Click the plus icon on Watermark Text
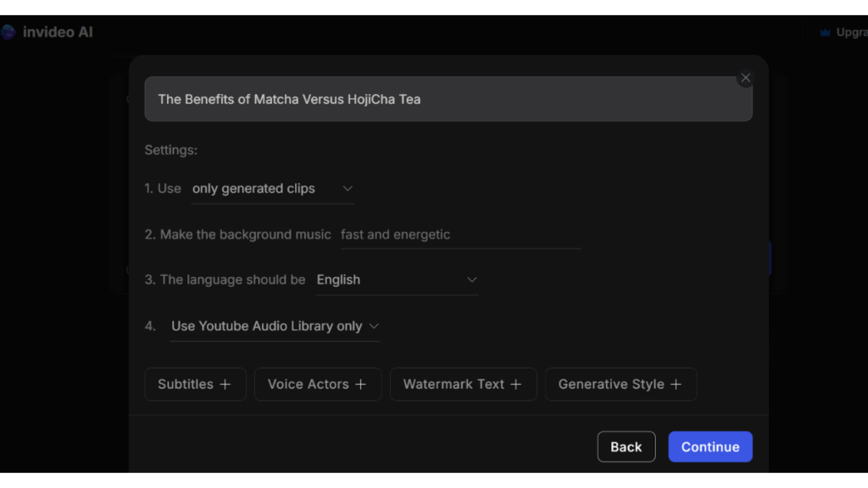 pyautogui.click(x=516, y=384)
